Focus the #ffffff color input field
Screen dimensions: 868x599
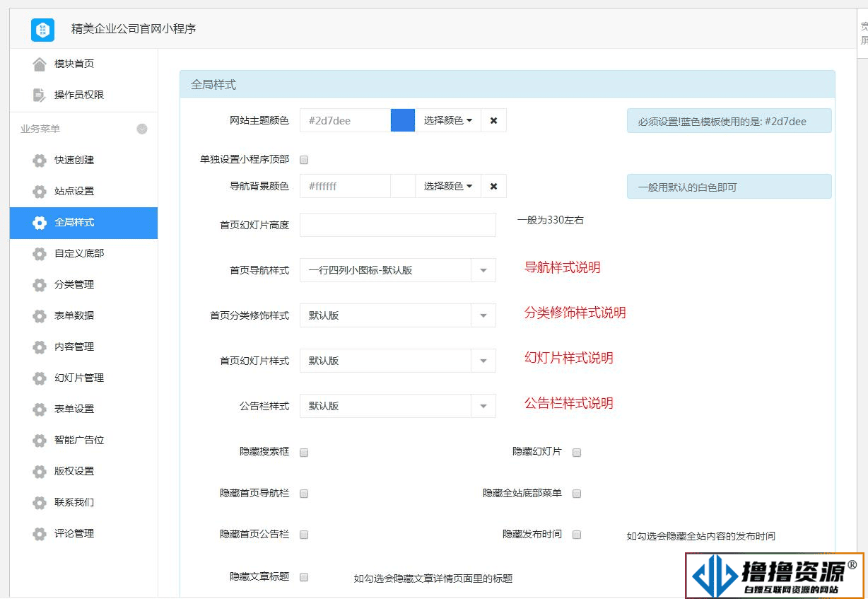tap(346, 186)
